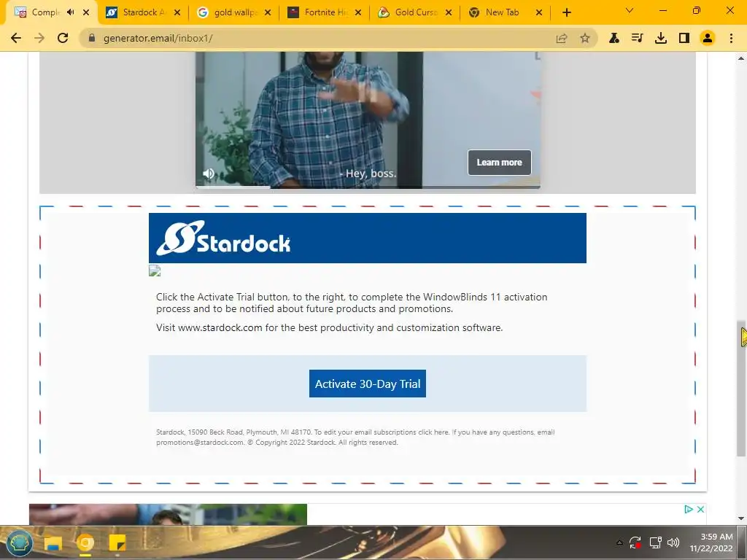Click the www.stardock.com text link
The image size is (747, 560).
coord(220,327)
